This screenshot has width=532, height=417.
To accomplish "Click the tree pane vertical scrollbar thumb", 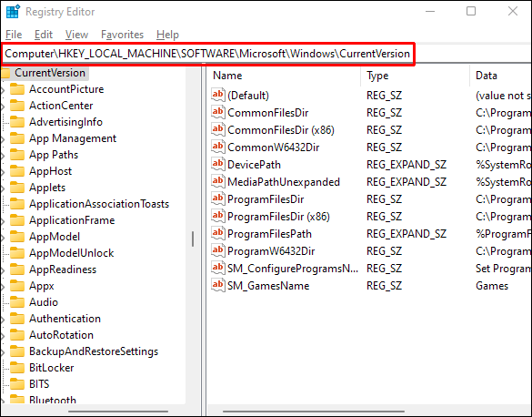I will pos(193,239).
